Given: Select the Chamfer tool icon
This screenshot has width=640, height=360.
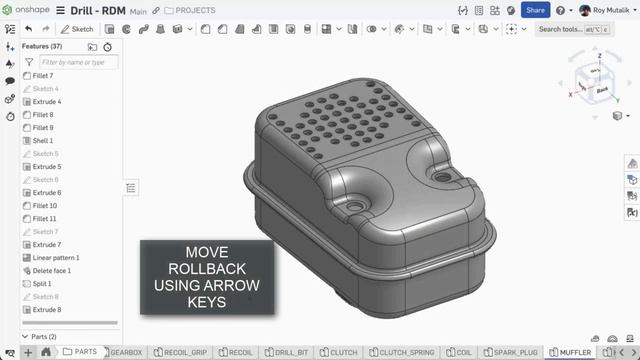Looking at the screenshot, I should click(x=222, y=29).
